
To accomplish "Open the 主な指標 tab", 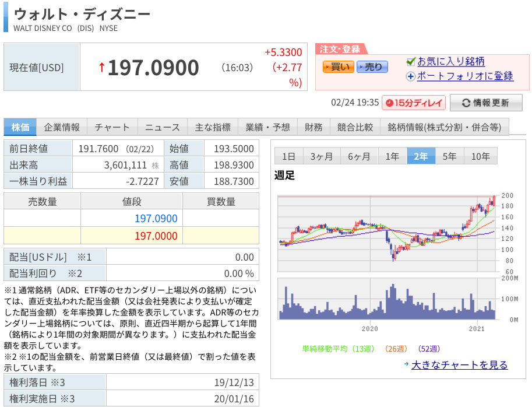I will (213, 127).
